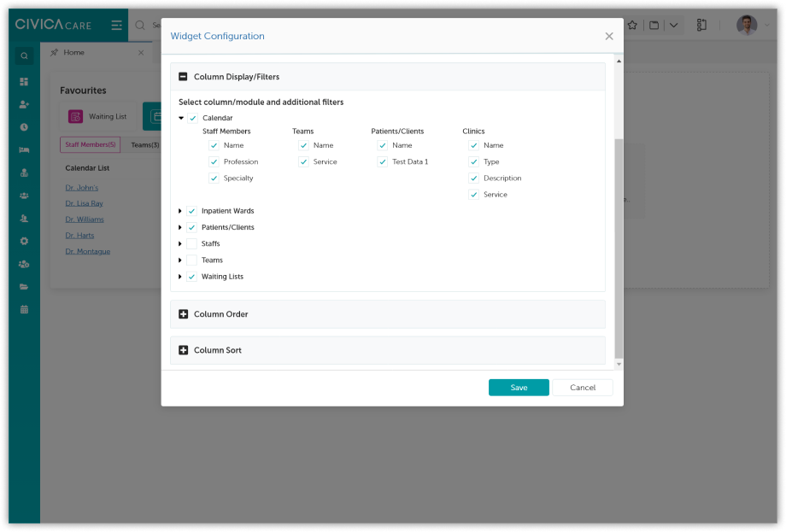Switch to Staff Members(5) tab
This screenshot has width=786, height=532.
click(91, 145)
